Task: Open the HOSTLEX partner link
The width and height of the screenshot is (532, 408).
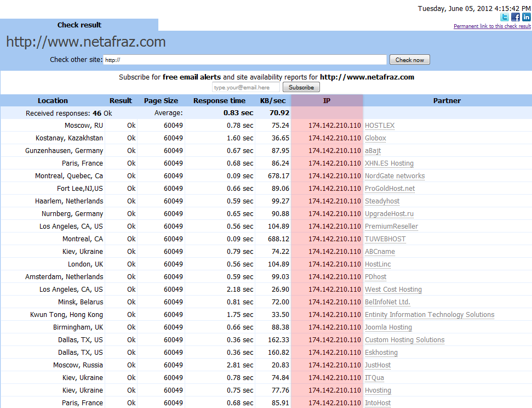Action: (x=380, y=126)
